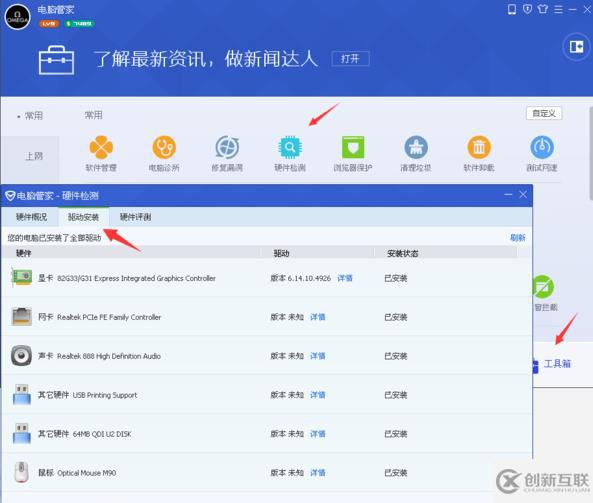Open 浏览器保护 green shield icon

[353, 147]
